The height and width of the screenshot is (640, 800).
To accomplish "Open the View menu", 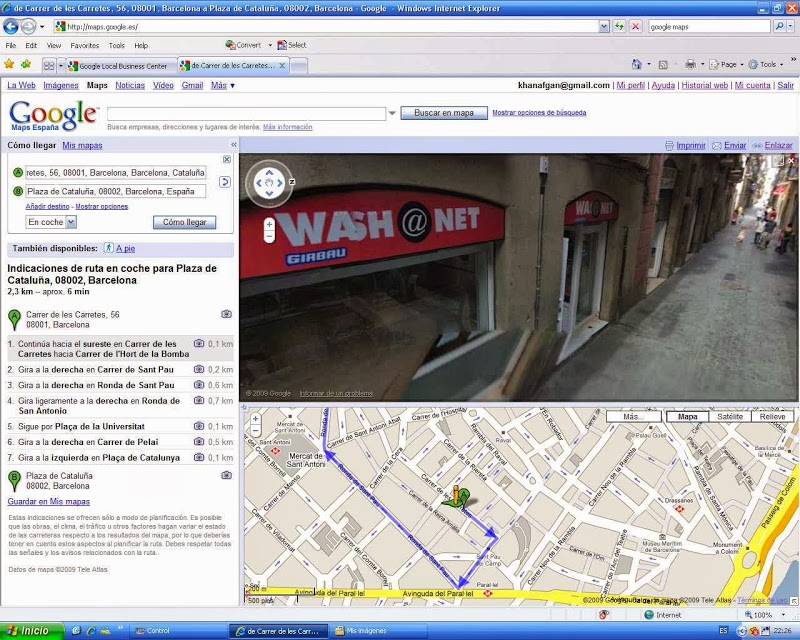I will [x=54, y=45].
